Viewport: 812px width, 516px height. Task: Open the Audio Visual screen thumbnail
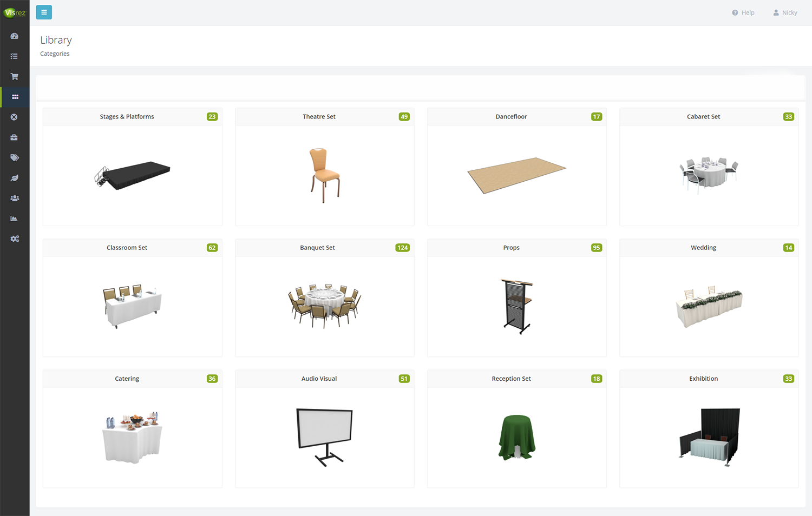point(324,437)
